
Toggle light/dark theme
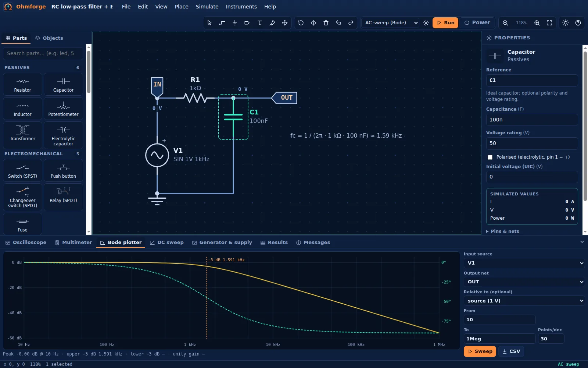566,23
